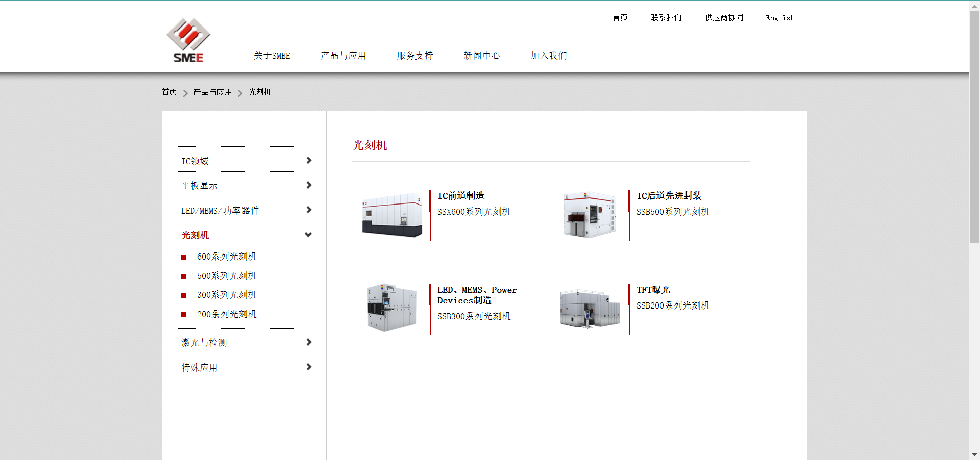Open SSX600系列光刻机 product link
The height and width of the screenshot is (460, 980).
474,212
